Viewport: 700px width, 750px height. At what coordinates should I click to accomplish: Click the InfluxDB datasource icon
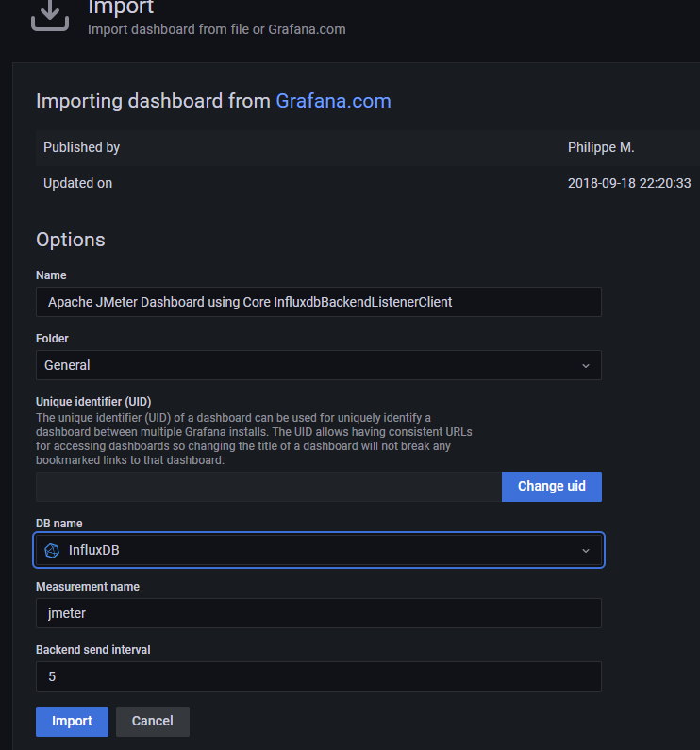click(52, 551)
